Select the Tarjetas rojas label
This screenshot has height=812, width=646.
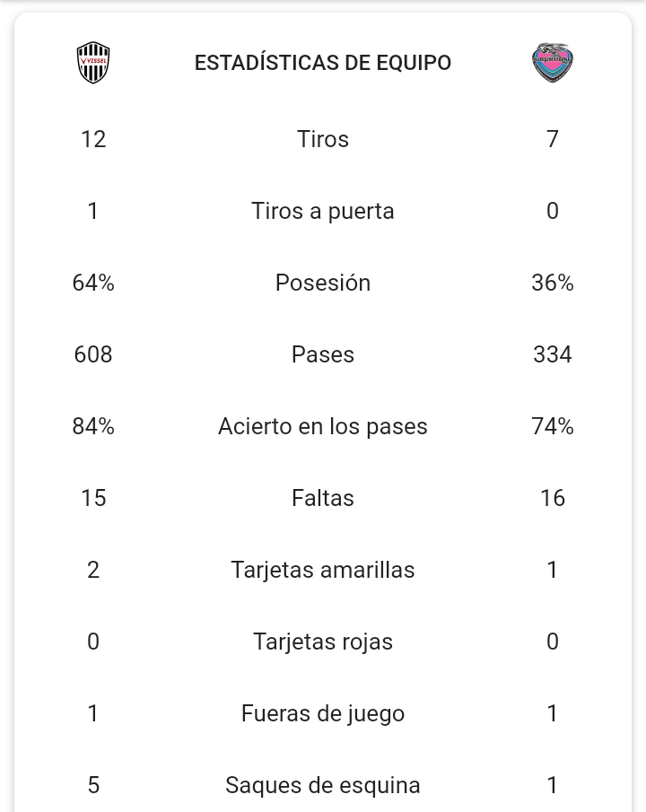pos(323,642)
